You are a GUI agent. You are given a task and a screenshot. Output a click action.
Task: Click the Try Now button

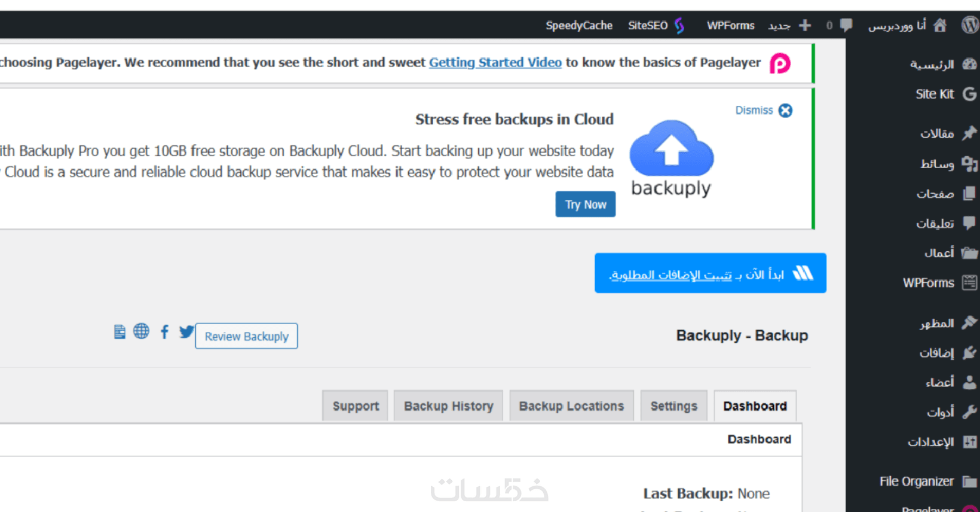coord(586,205)
